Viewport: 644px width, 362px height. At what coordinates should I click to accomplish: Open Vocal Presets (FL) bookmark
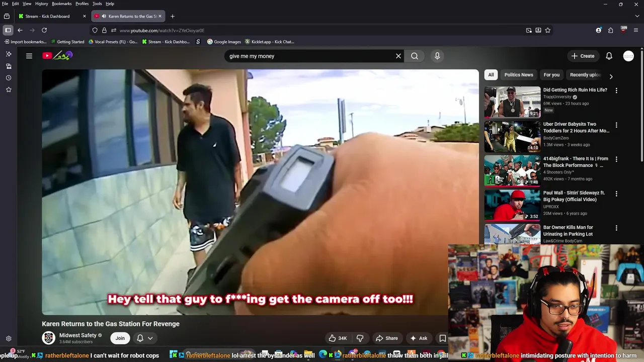point(113,42)
